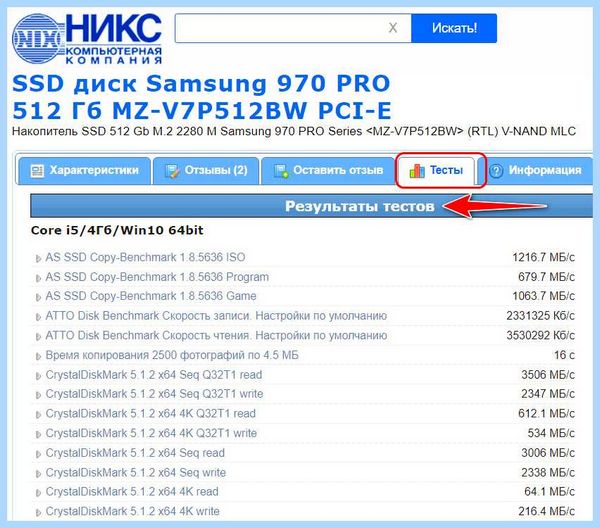
Task: Expand AS SSD Copy-Benchmark Game row arrow
Action: 38,297
